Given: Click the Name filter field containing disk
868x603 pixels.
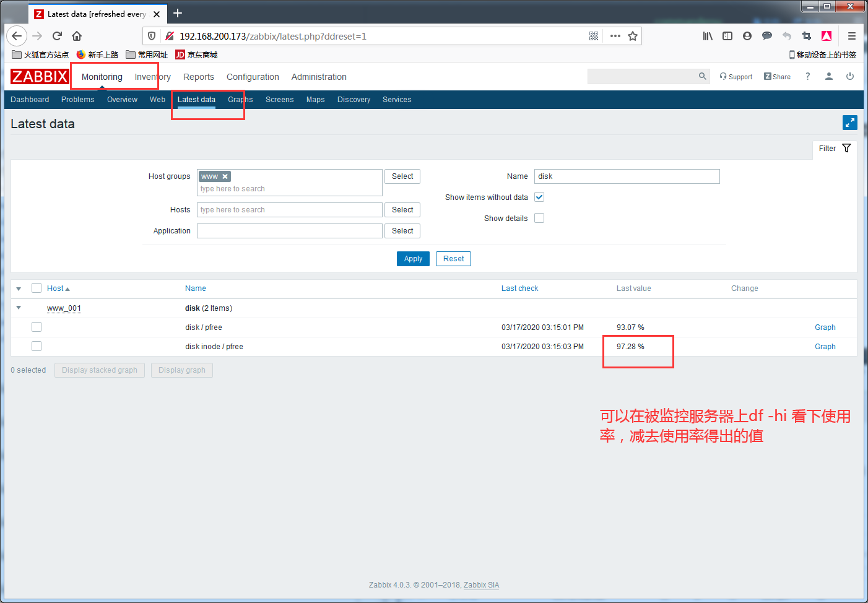Looking at the screenshot, I should (627, 176).
